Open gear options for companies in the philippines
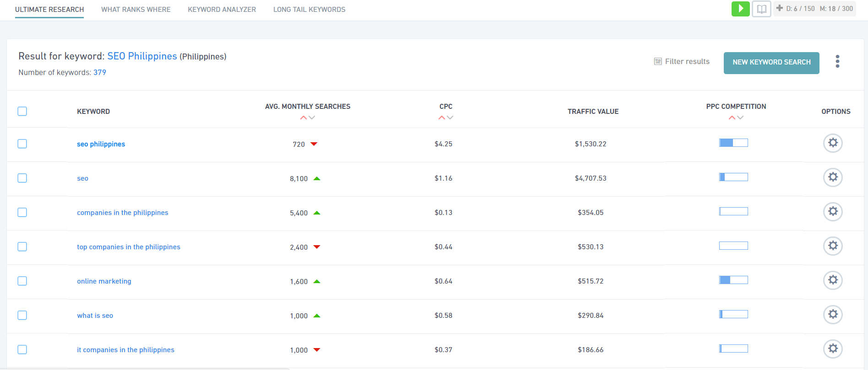The image size is (868, 370). (x=833, y=212)
